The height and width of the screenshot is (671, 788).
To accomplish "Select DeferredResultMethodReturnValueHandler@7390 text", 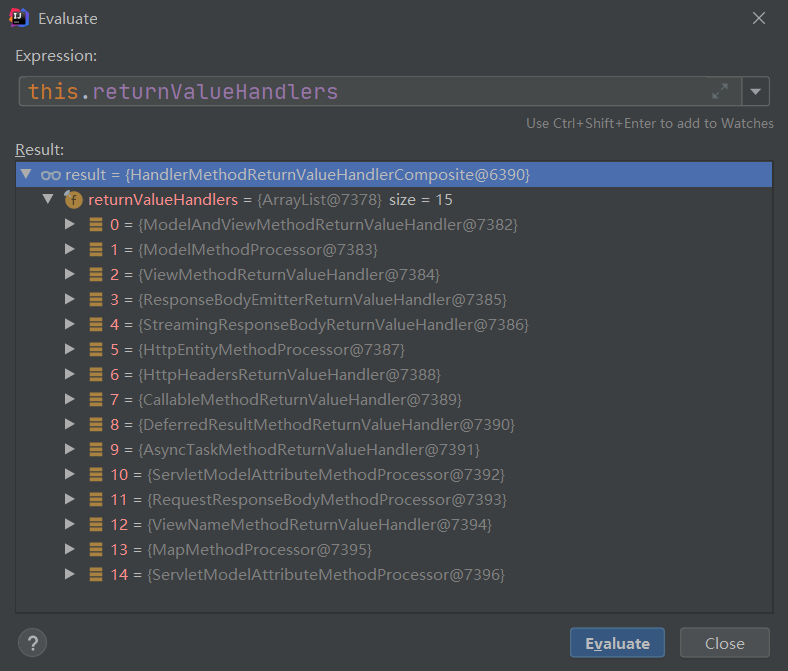I will tap(327, 425).
